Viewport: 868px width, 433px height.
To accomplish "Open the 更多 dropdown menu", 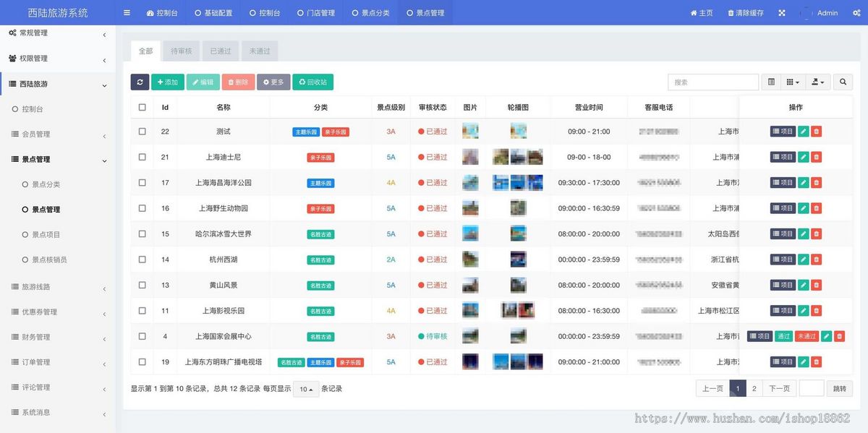I will 273,82.
